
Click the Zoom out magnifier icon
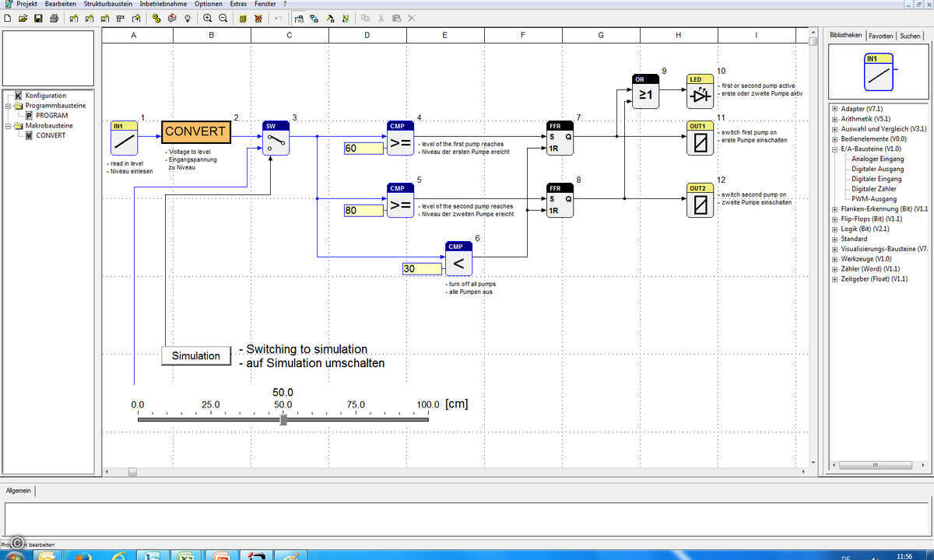pos(223,18)
